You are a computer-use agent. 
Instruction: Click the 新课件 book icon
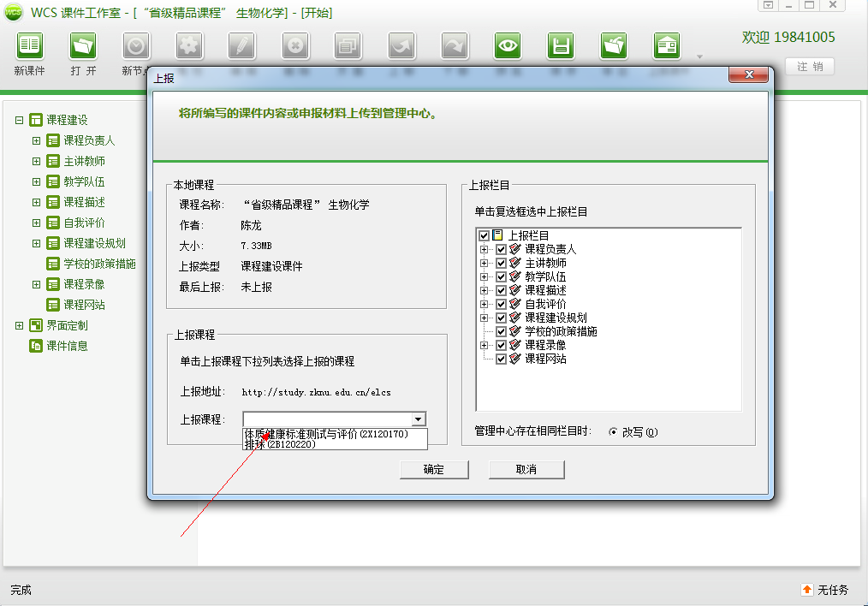[x=29, y=45]
